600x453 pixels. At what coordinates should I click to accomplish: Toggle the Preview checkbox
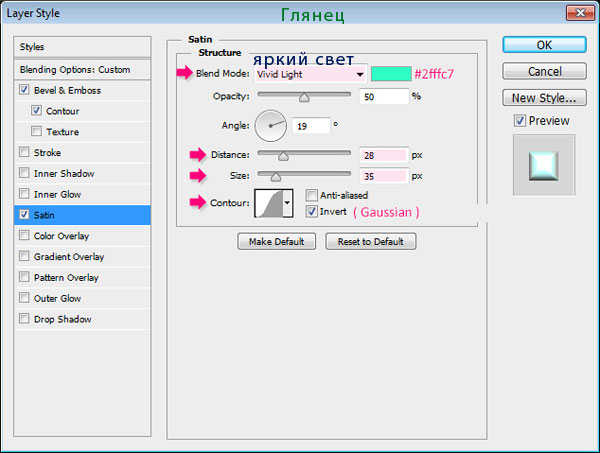pos(520,121)
